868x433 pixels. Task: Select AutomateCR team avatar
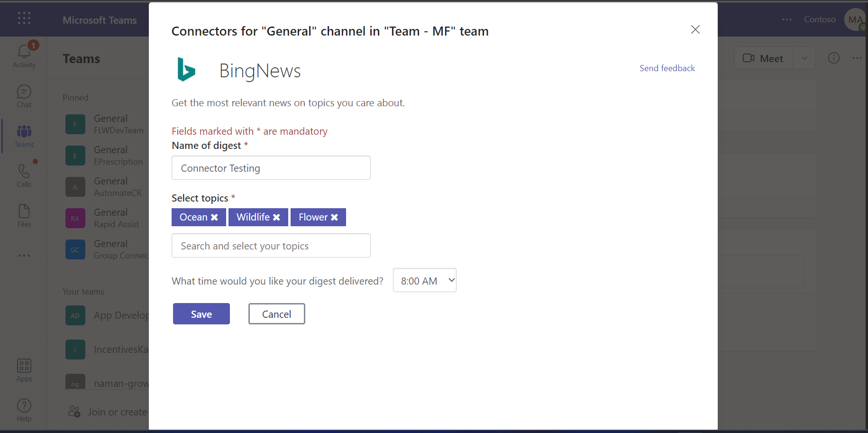(x=75, y=187)
